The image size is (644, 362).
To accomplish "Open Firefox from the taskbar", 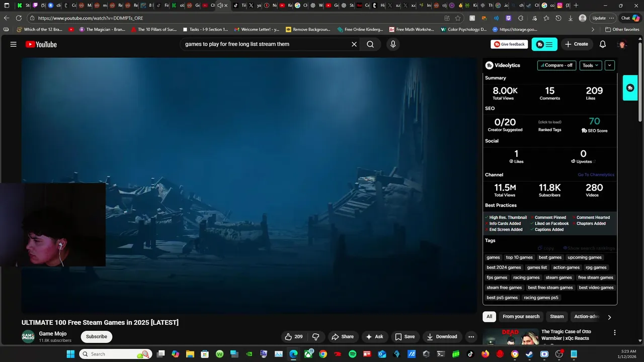I will point(485,354).
